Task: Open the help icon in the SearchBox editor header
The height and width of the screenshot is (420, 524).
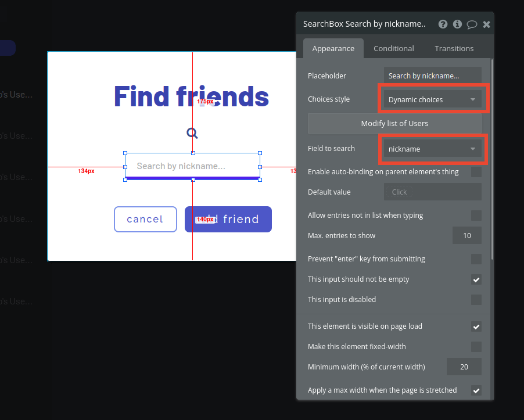Action: pyautogui.click(x=443, y=24)
